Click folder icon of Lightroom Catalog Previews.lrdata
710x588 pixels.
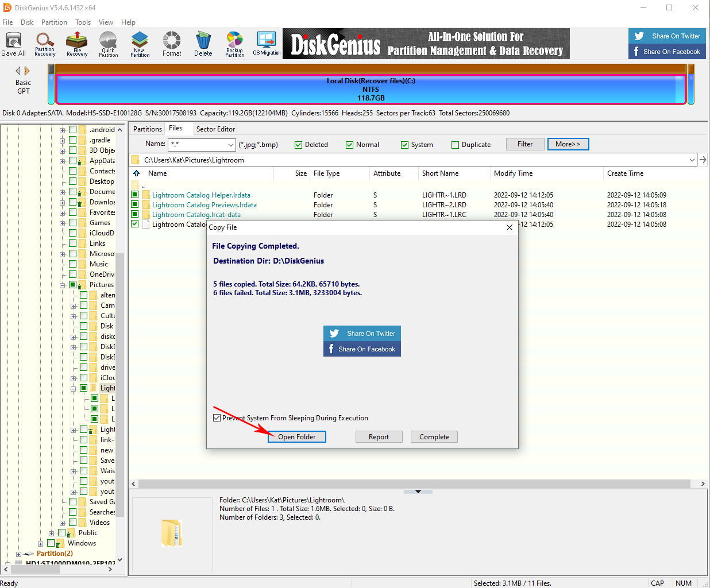(146, 205)
